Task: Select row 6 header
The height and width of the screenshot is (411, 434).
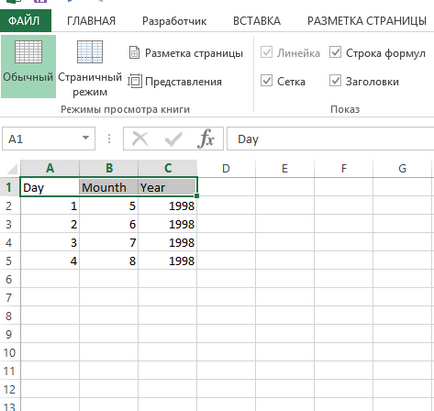Action: point(10,279)
